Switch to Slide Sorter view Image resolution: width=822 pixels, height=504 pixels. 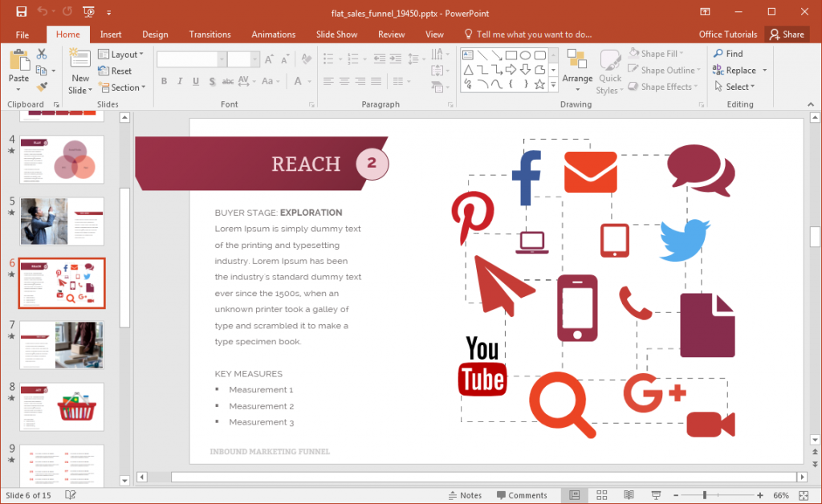[x=602, y=495]
